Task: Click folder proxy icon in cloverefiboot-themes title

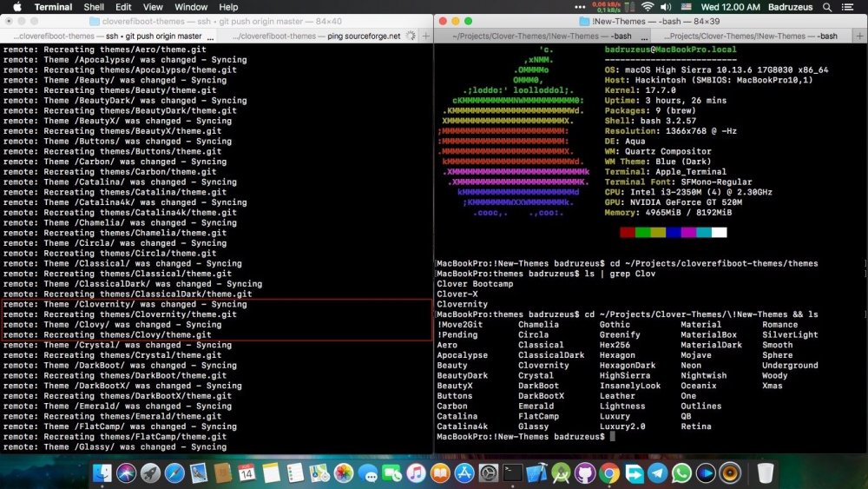Action: point(95,21)
